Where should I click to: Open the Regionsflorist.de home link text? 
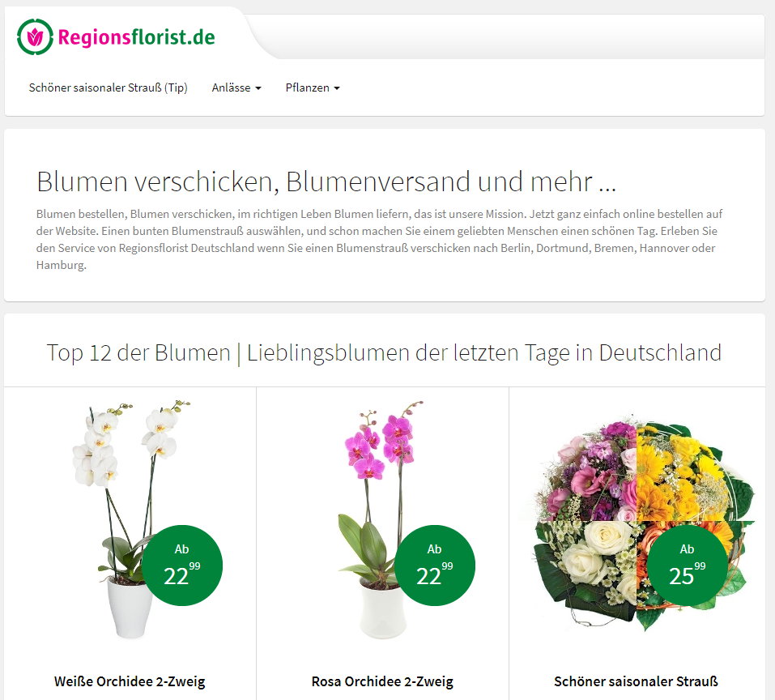pos(136,37)
